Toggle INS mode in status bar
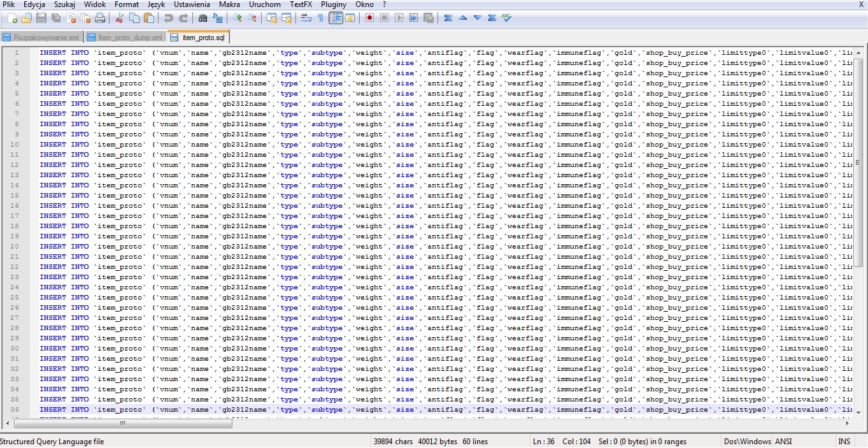 (844, 441)
